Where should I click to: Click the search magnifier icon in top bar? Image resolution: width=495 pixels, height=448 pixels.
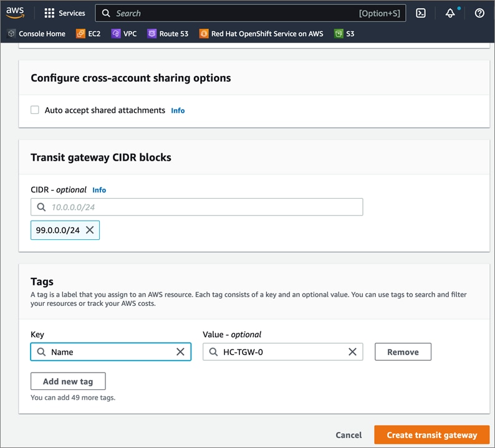(x=106, y=13)
